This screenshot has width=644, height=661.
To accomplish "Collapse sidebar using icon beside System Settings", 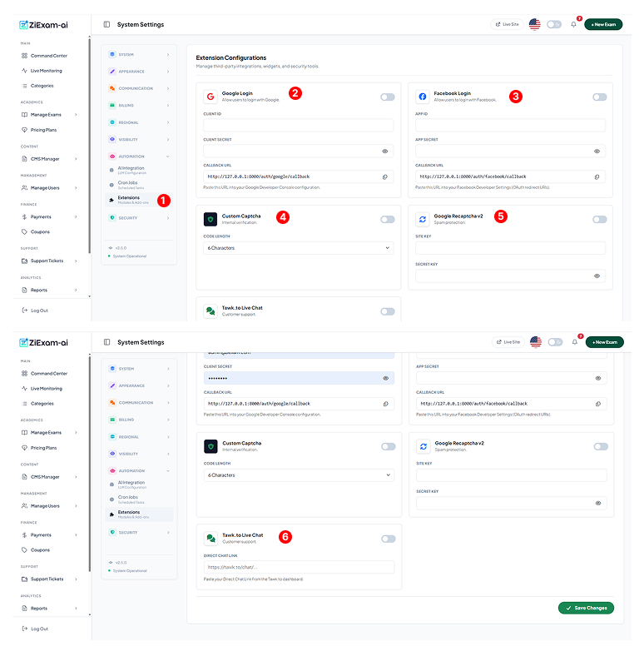I will [x=107, y=24].
